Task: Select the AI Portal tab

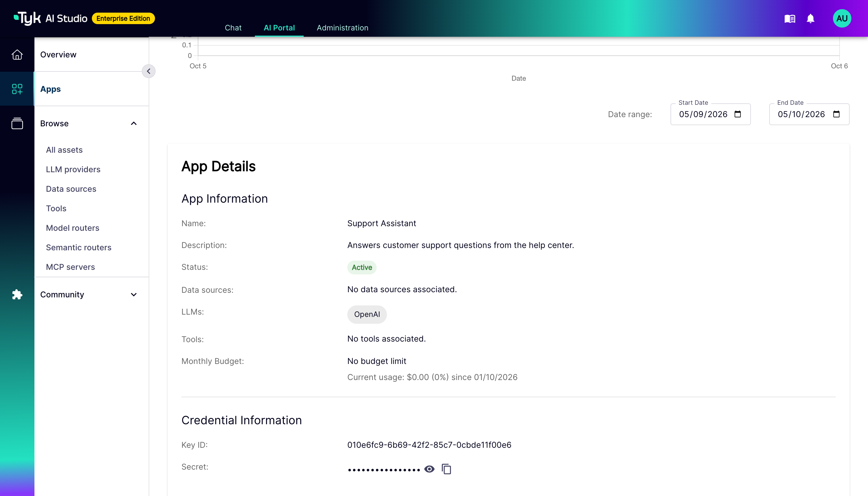Action: coord(279,28)
